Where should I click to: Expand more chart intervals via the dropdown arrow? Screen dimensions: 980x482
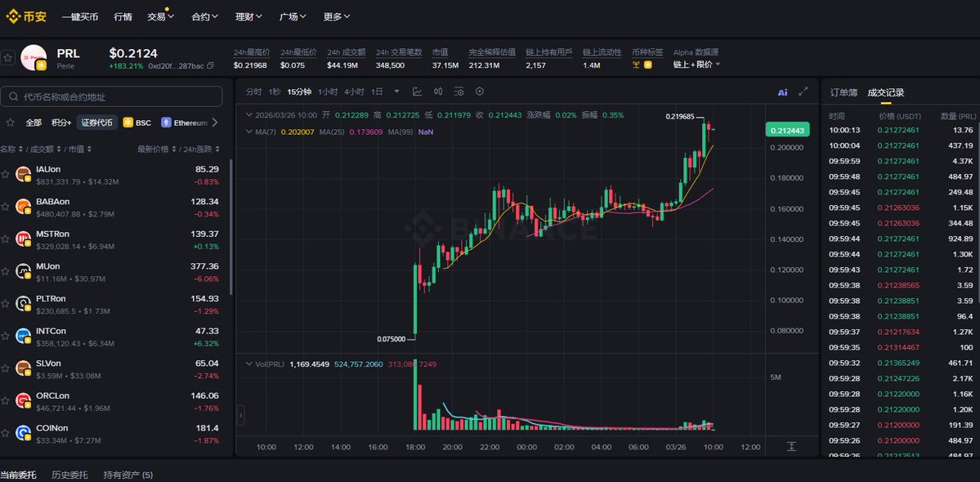pos(397,91)
